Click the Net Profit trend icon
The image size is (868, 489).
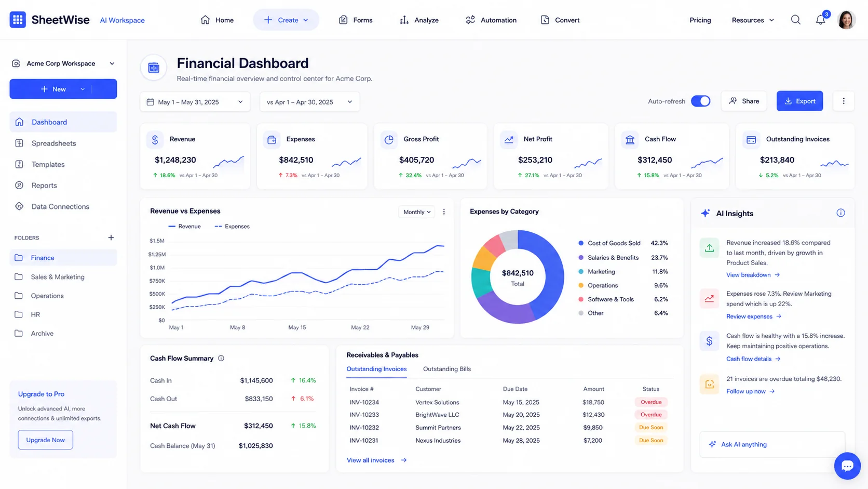[509, 139]
